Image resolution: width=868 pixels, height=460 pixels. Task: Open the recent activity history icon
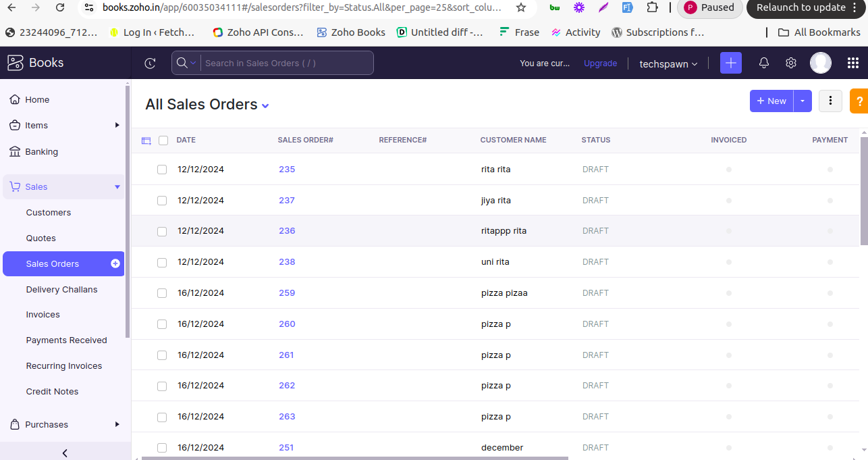pyautogui.click(x=150, y=63)
